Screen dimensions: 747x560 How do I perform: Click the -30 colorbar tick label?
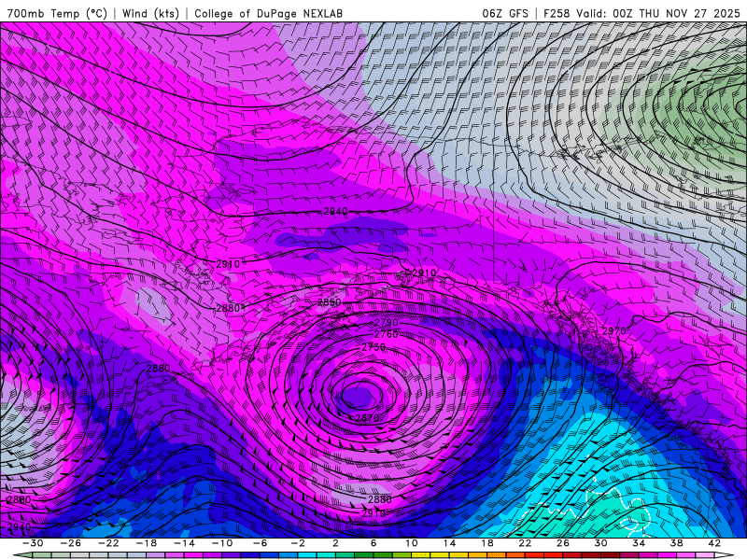tap(33, 543)
